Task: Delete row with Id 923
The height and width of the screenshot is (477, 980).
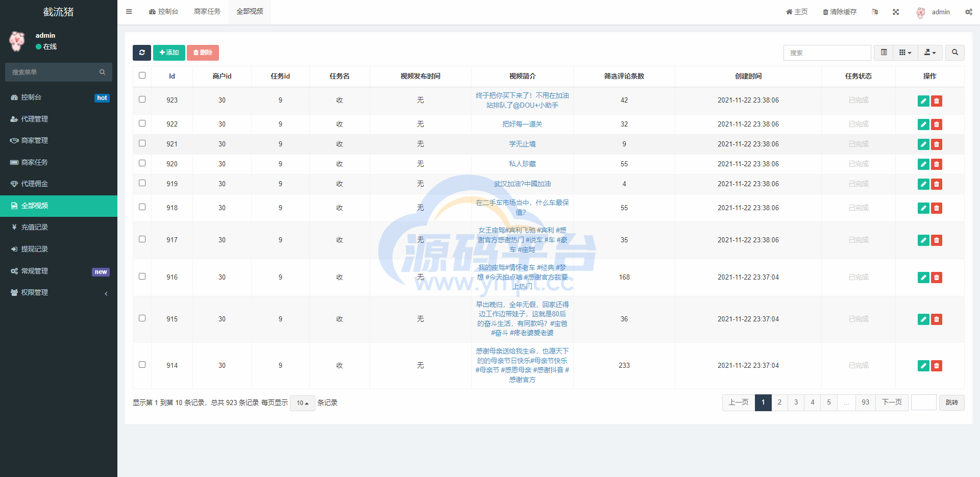Action: [x=937, y=101]
